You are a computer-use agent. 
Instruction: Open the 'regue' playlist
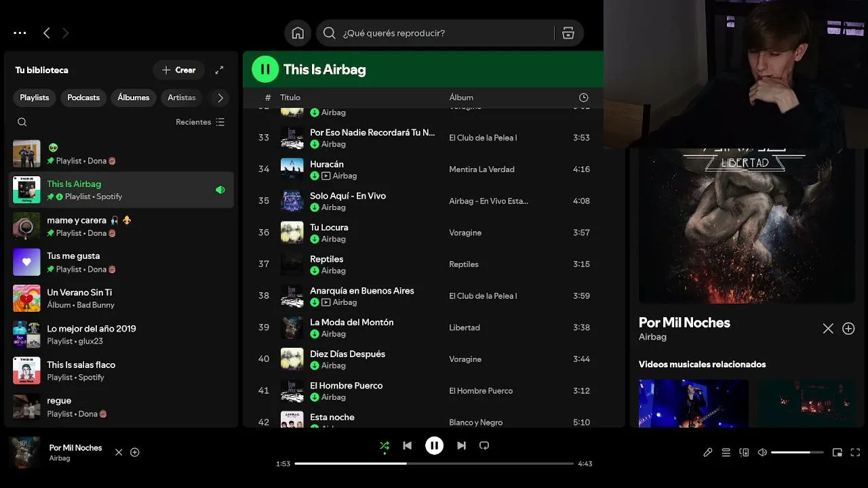[121, 407]
